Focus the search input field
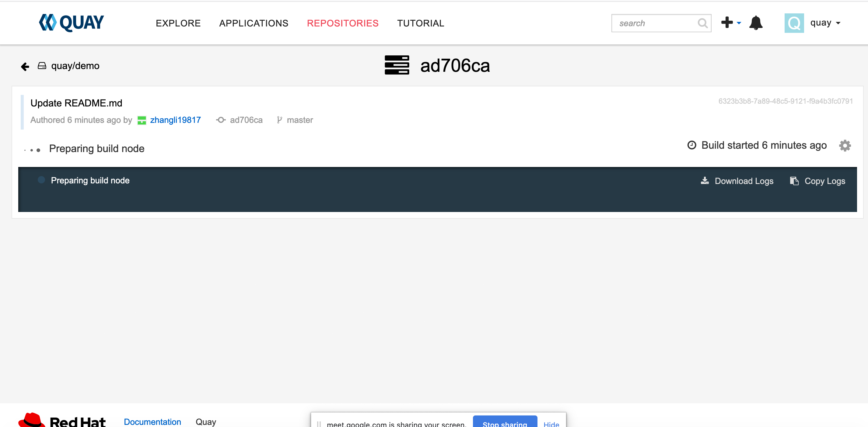This screenshot has height=427, width=868. pos(655,23)
